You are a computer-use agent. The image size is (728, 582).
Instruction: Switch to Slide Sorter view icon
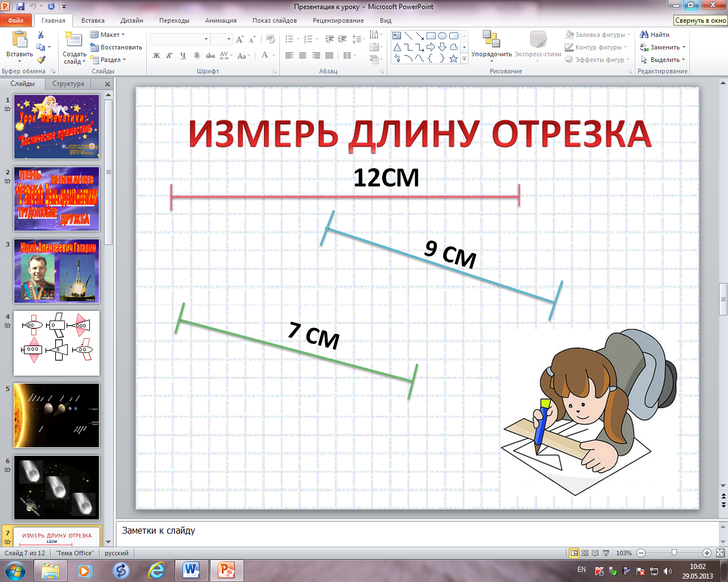point(585,553)
